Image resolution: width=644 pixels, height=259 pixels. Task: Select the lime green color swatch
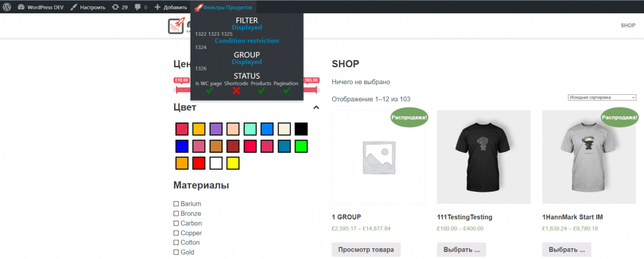coord(301,146)
